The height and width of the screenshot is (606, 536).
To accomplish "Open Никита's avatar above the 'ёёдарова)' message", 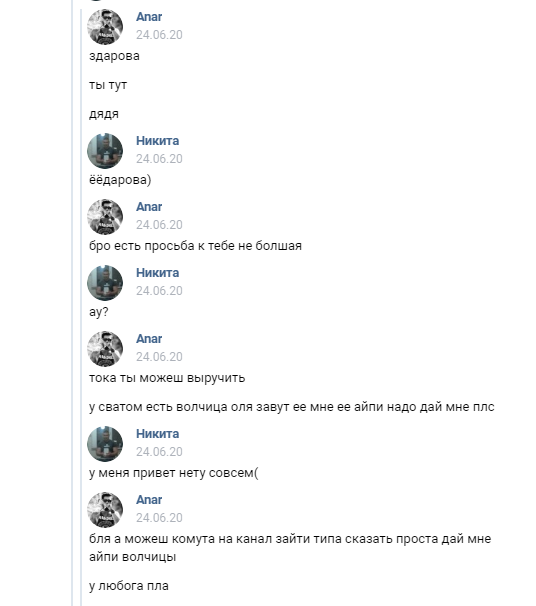I will click(x=105, y=151).
